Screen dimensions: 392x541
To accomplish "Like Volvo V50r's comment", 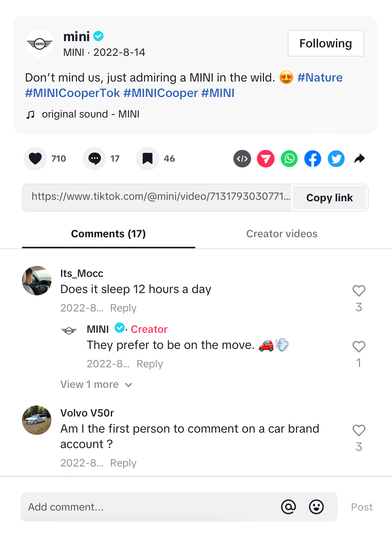I will coord(359,430).
